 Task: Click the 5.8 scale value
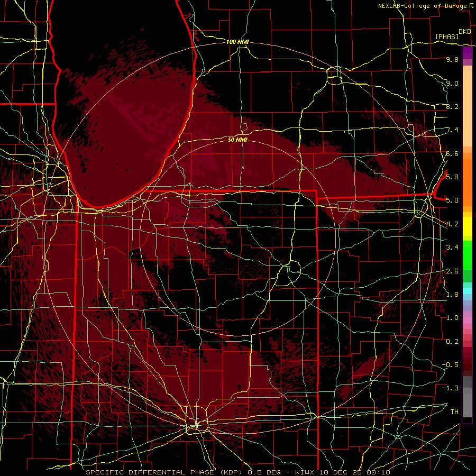click(x=452, y=177)
